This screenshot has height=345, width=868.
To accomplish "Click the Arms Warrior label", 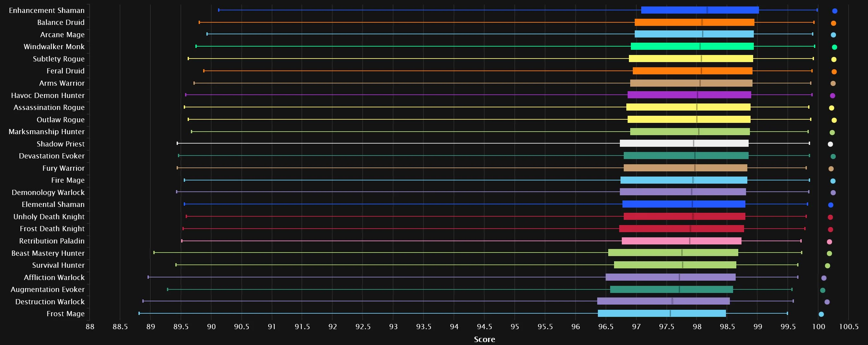I will click(62, 83).
